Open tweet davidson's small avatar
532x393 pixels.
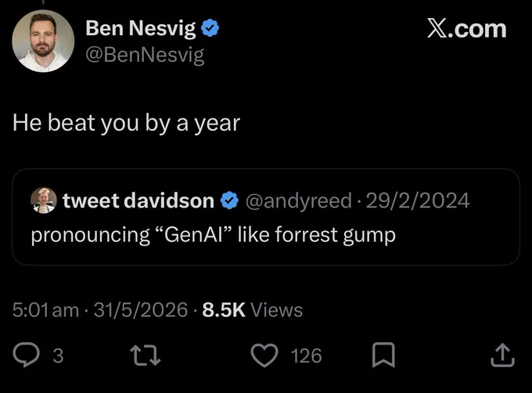point(44,200)
